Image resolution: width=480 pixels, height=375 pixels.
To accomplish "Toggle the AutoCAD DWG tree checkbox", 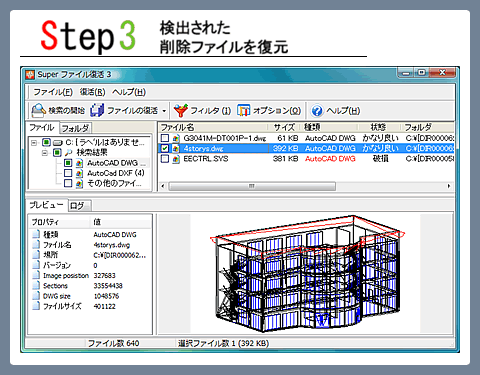I will 68,163.
